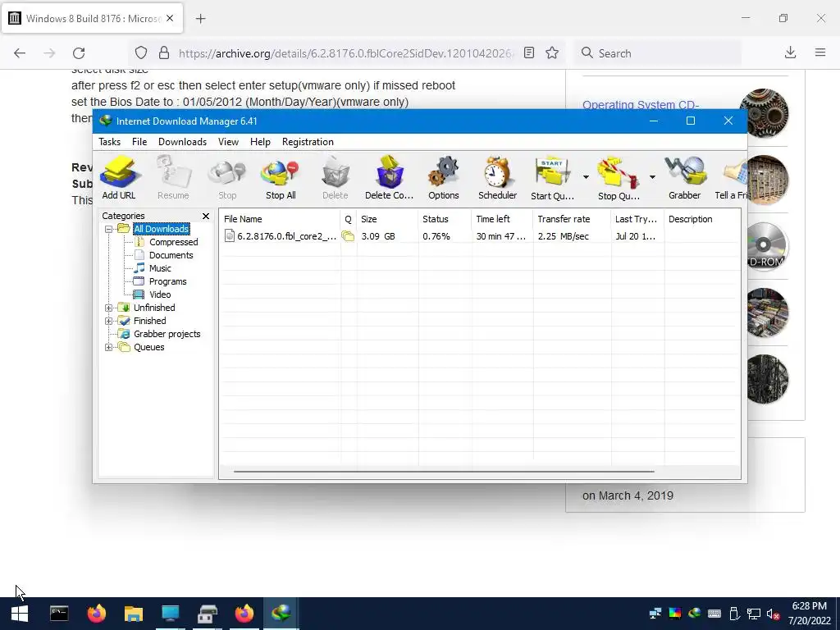Open the Operating System CD link
The image size is (840, 630).
pos(640,105)
